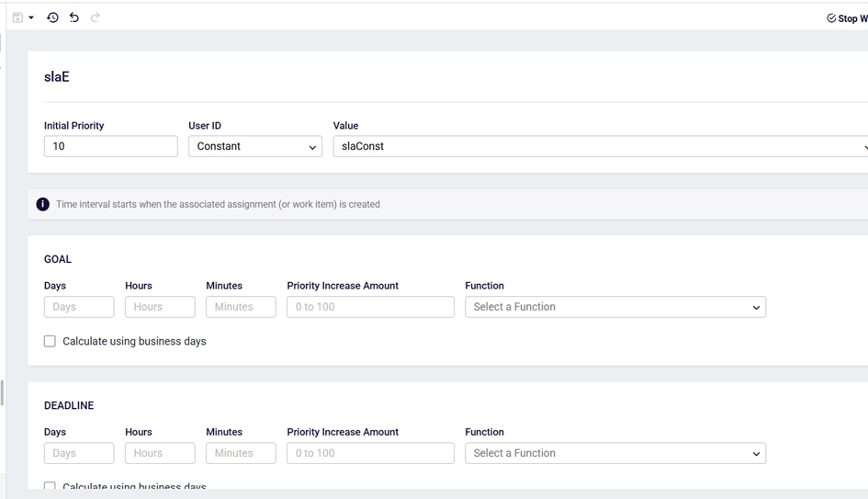The width and height of the screenshot is (868, 499).
Task: Expand the GOAL Select a Function dropdown
Action: click(x=614, y=307)
